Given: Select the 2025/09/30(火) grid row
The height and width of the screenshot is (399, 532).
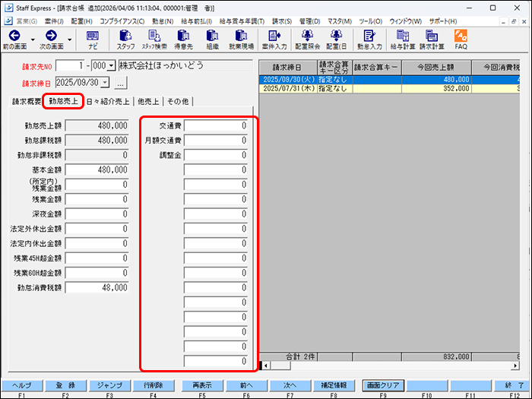Looking at the screenshot, I should coord(389,80).
